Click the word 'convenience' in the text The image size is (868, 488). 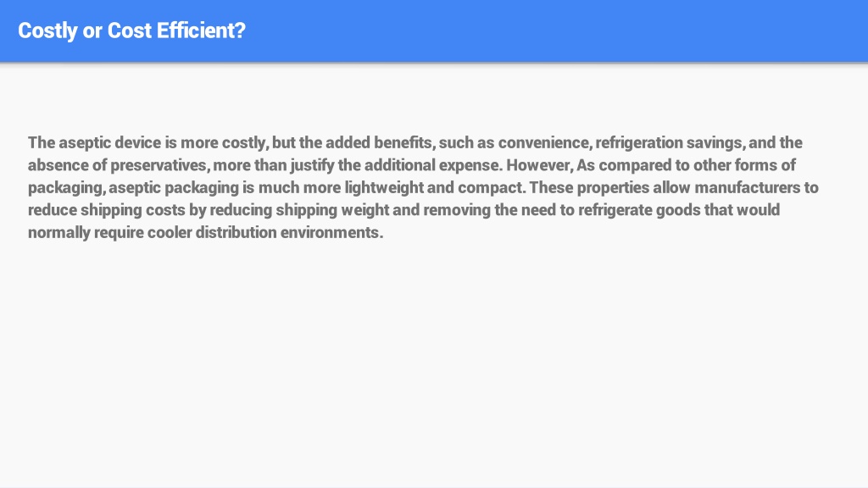pyautogui.click(x=545, y=142)
